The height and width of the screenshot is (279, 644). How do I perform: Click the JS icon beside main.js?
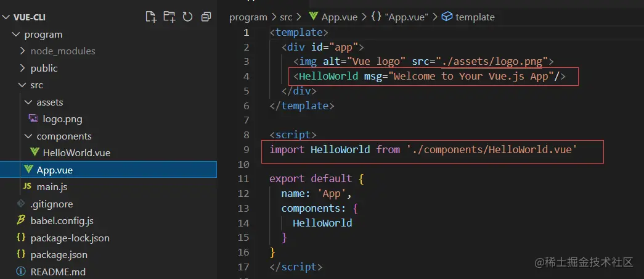point(27,186)
